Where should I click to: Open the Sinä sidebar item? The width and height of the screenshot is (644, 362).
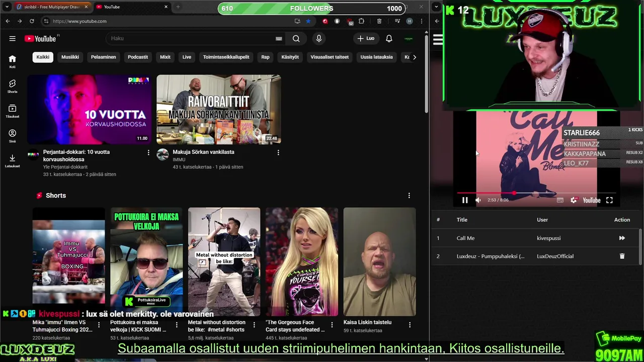pyautogui.click(x=12, y=136)
